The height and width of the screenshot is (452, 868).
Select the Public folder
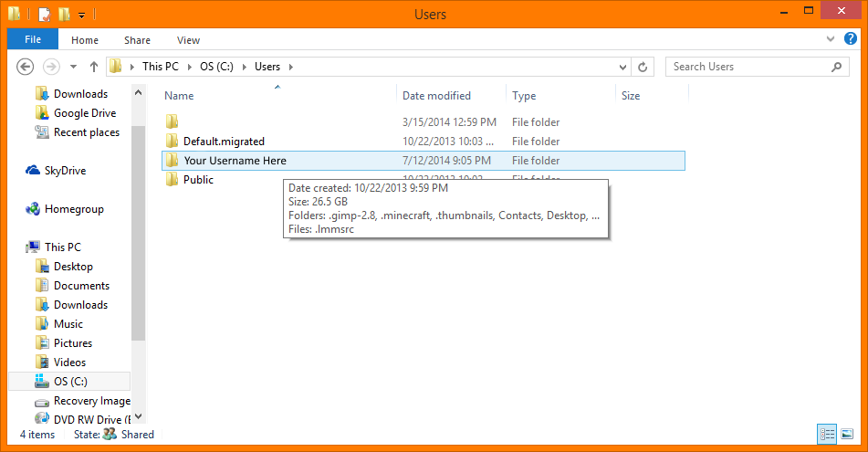point(198,180)
